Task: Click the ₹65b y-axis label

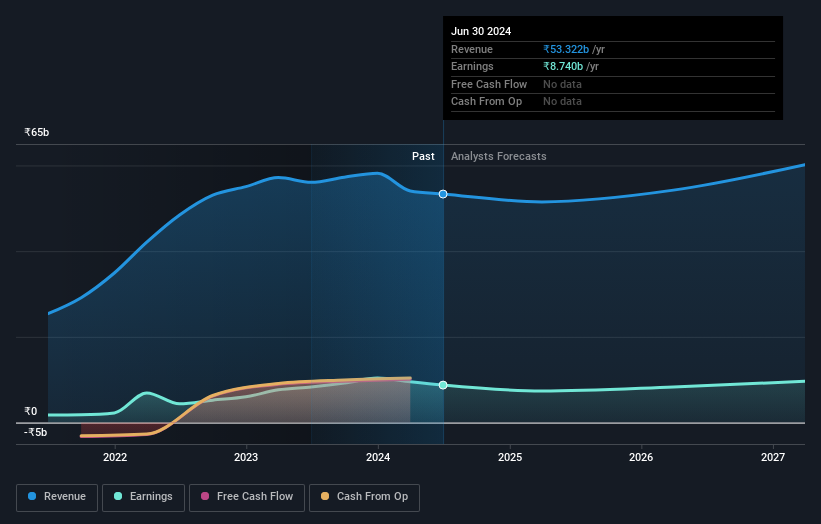Action: pos(37,132)
